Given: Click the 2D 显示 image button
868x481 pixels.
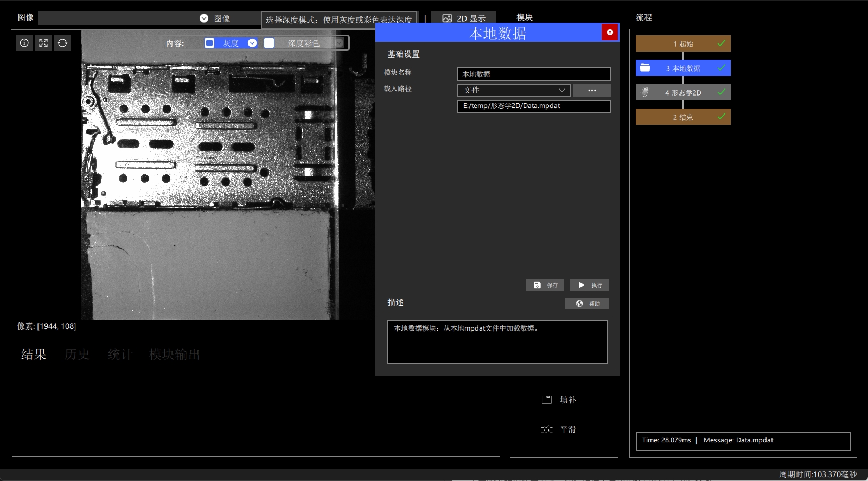Looking at the screenshot, I should (x=464, y=18).
